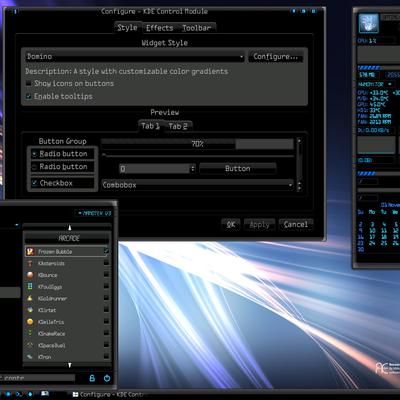Click the Frozen Bubble text label
This screenshot has height=400, width=400.
click(55, 252)
